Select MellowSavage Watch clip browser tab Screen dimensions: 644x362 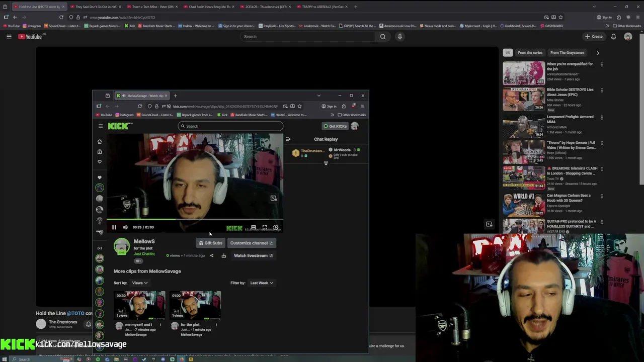pos(142,96)
